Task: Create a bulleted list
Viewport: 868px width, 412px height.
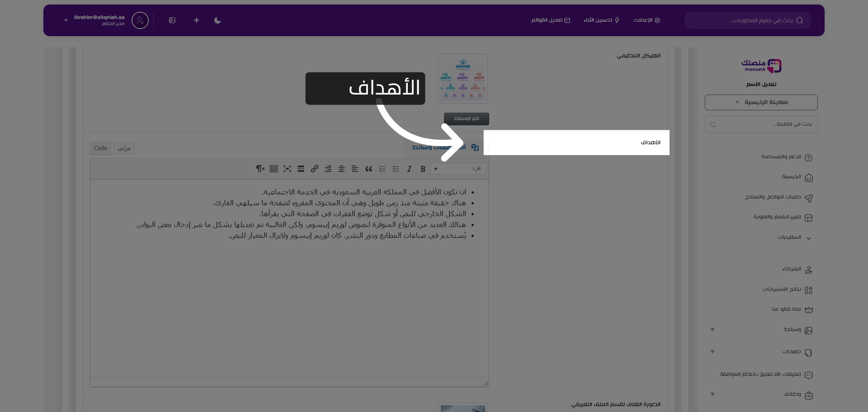Action: click(x=396, y=169)
